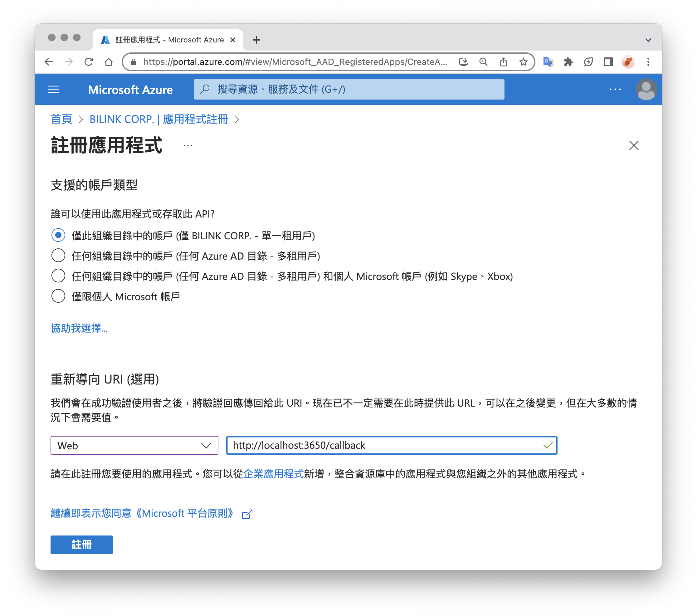Viewport: 697px width, 616px height.
Task: Open the 協助我選擇 link
Action: 79,328
